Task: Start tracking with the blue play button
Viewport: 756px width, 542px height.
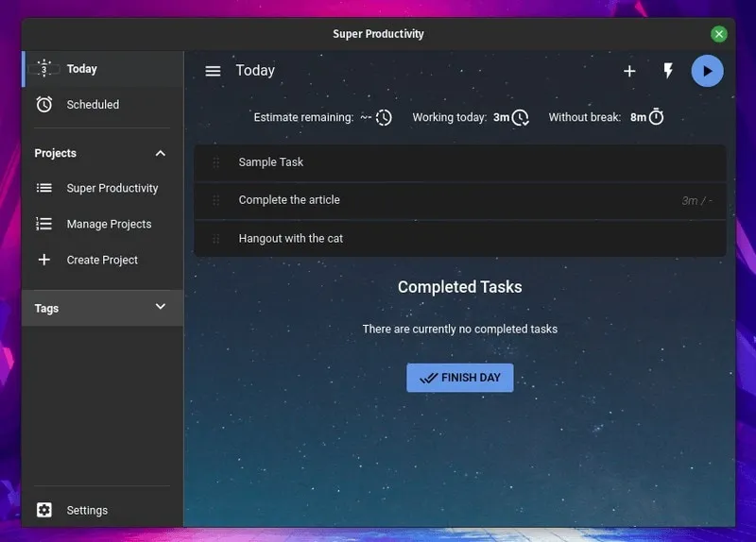Action: click(707, 71)
